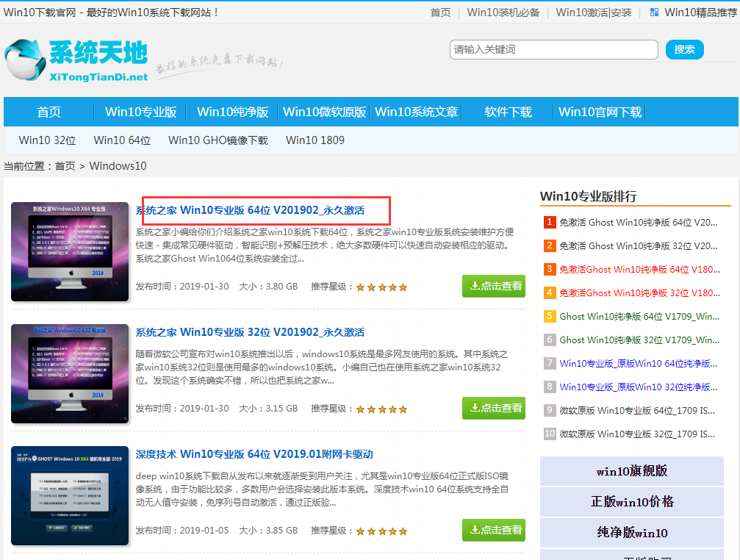Open Win10专业版_原版Win10 64位纯净版 link
The width and height of the screenshot is (740, 560).
638,364
